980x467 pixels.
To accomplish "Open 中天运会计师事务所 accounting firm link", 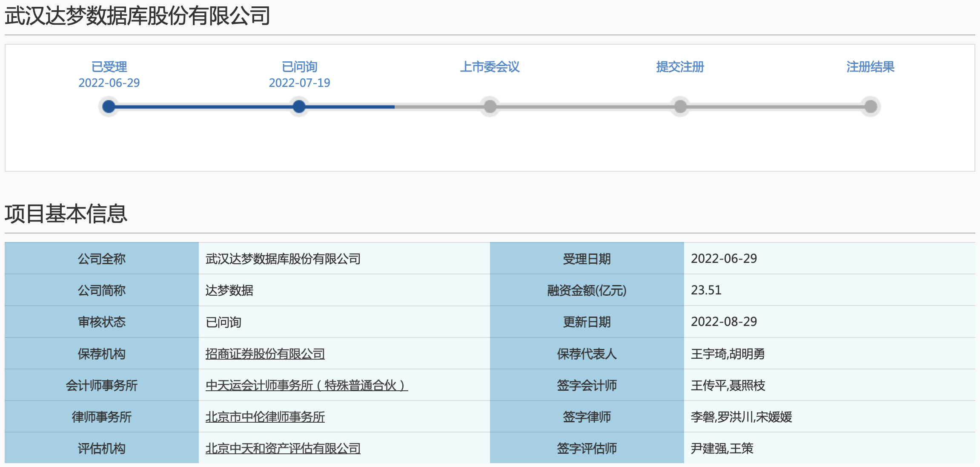I will (x=306, y=385).
